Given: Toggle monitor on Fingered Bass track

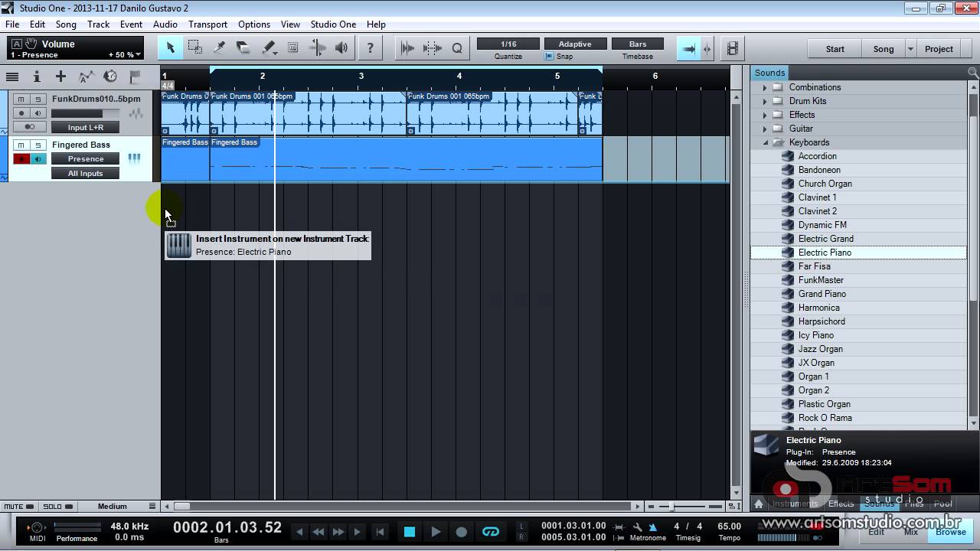Looking at the screenshot, I should (38, 158).
